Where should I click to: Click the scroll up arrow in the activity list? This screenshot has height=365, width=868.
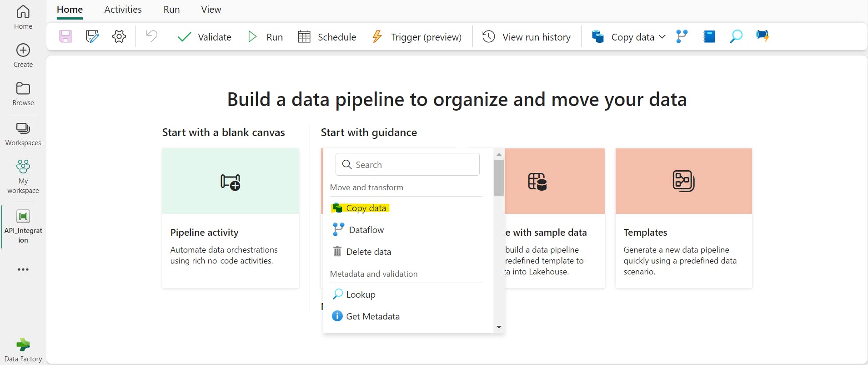499,154
